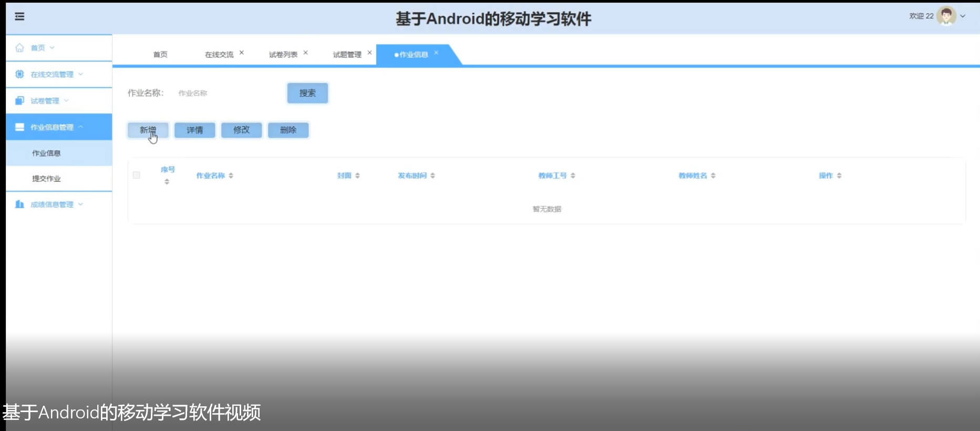
Task: Switch to the 试卷列表 tab
Action: tap(283, 55)
